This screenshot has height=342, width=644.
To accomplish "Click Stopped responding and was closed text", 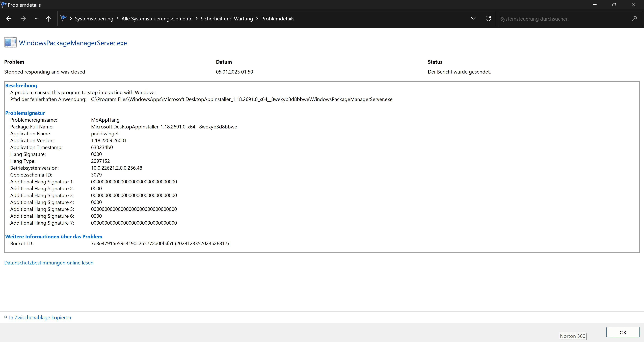I will tap(44, 72).
